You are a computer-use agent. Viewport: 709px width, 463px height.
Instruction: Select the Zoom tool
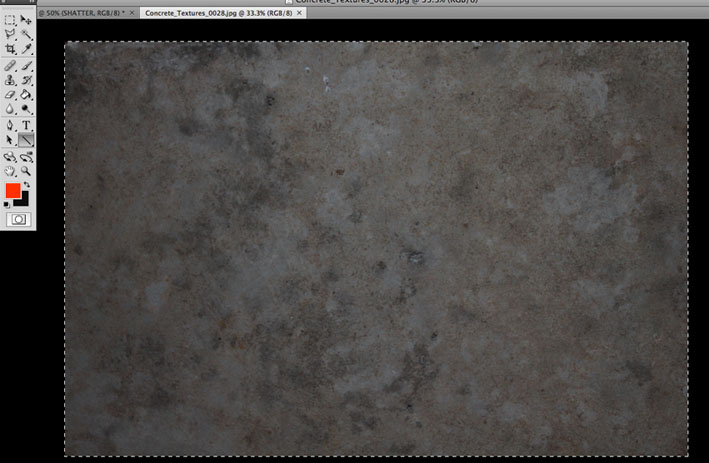26,171
